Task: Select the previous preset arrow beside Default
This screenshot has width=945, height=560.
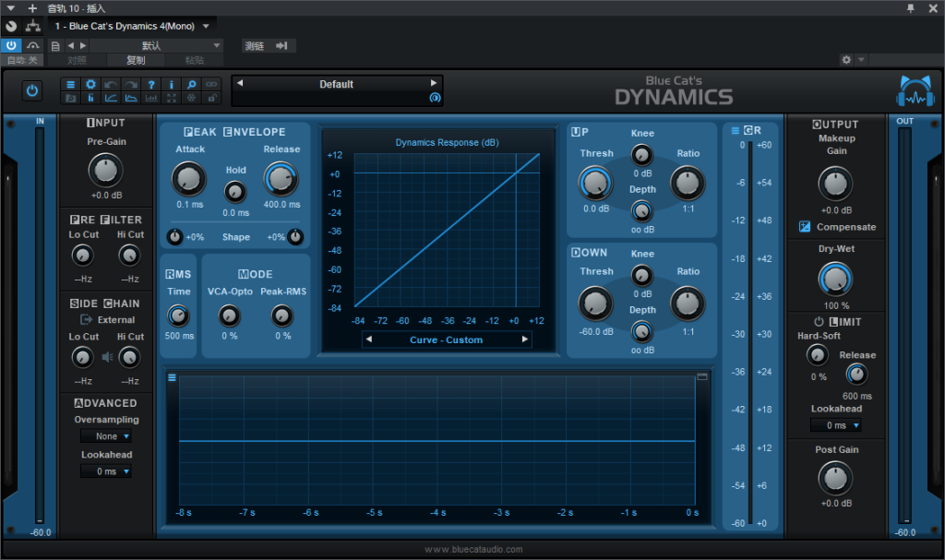Action: click(240, 83)
